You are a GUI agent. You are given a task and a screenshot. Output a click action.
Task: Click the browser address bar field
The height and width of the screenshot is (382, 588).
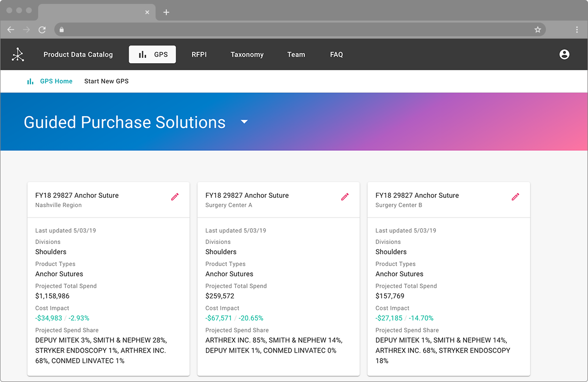coord(300,30)
